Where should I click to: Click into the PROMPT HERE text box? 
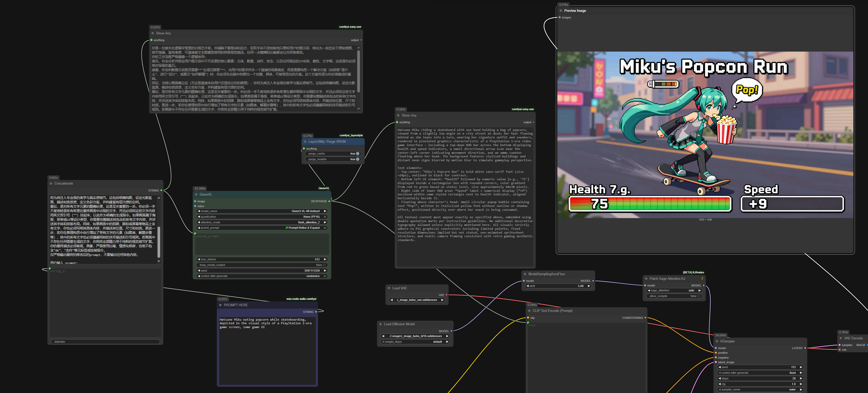[x=267, y=351]
